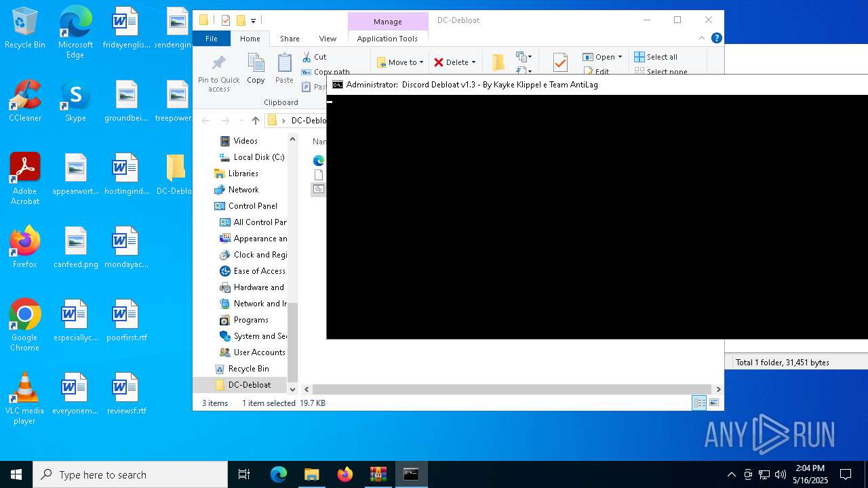
Task: Click Select all in the ribbon
Action: click(656, 57)
